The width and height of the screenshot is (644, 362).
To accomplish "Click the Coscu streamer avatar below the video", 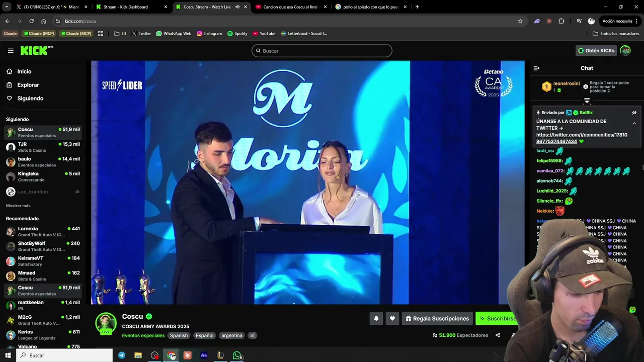I will tap(106, 323).
